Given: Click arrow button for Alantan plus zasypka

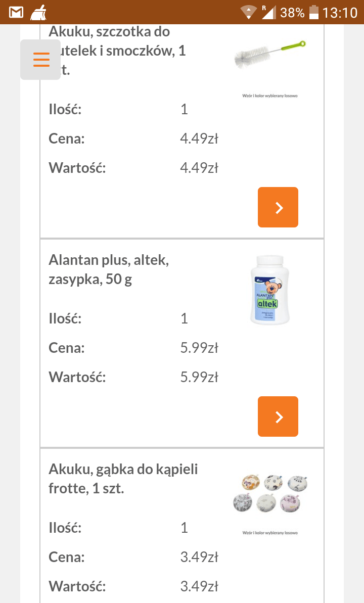Looking at the screenshot, I should (278, 416).
